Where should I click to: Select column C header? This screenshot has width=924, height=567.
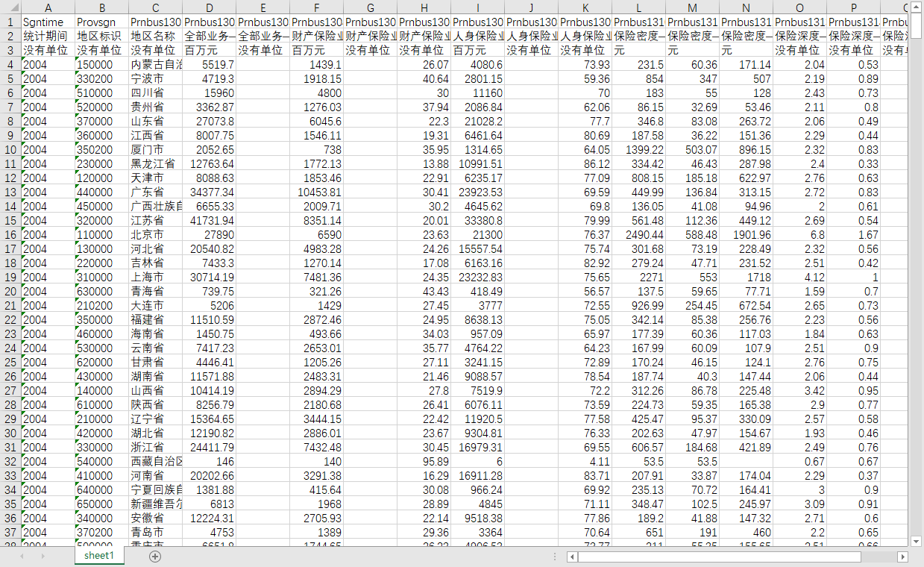155,7
